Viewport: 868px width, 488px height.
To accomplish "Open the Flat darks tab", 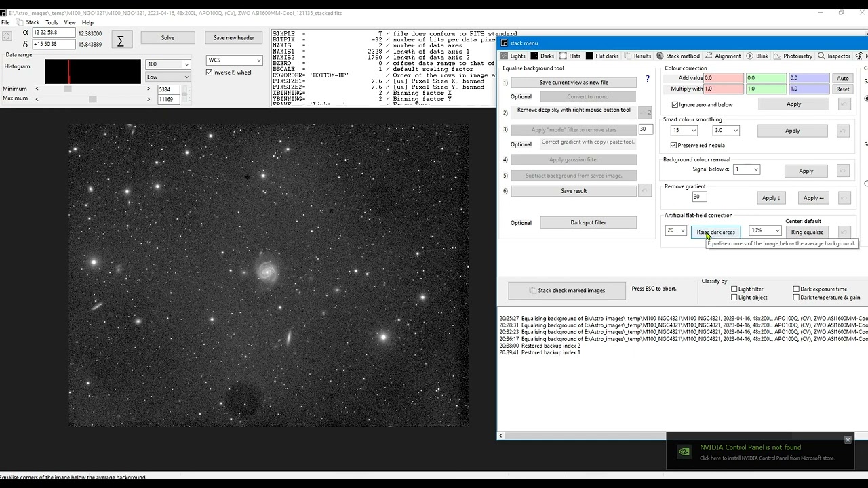I will pos(602,56).
